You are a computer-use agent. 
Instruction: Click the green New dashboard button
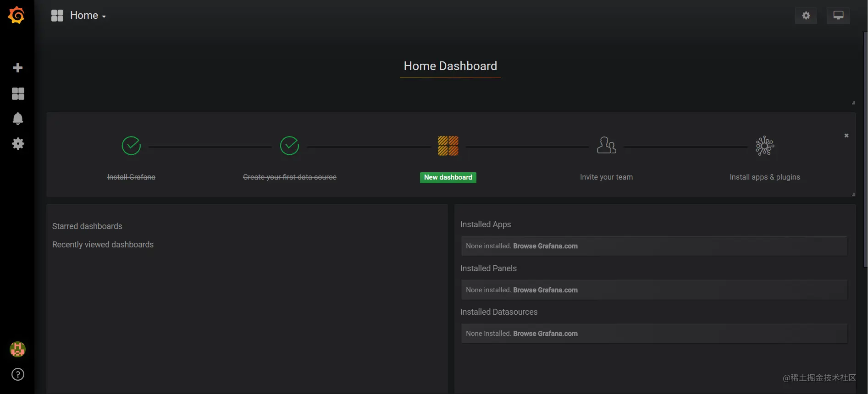pos(448,177)
